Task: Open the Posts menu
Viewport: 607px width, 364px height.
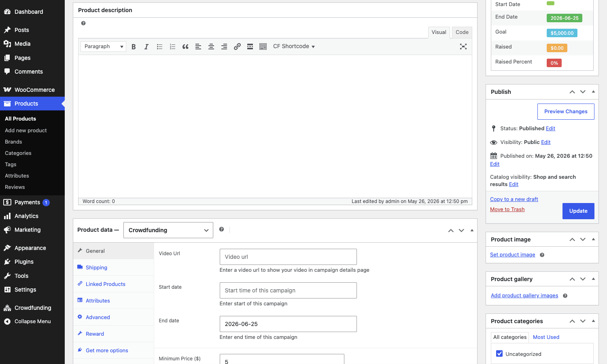Action: tap(32, 30)
